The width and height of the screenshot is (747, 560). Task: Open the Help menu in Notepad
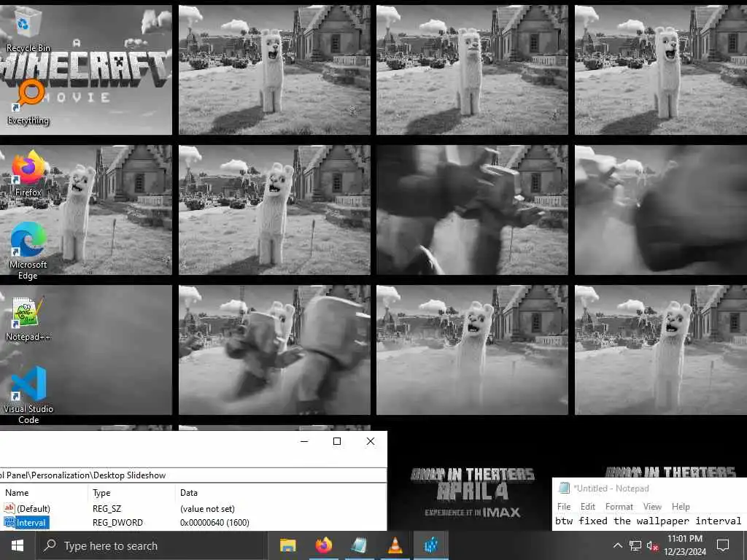pyautogui.click(x=681, y=507)
